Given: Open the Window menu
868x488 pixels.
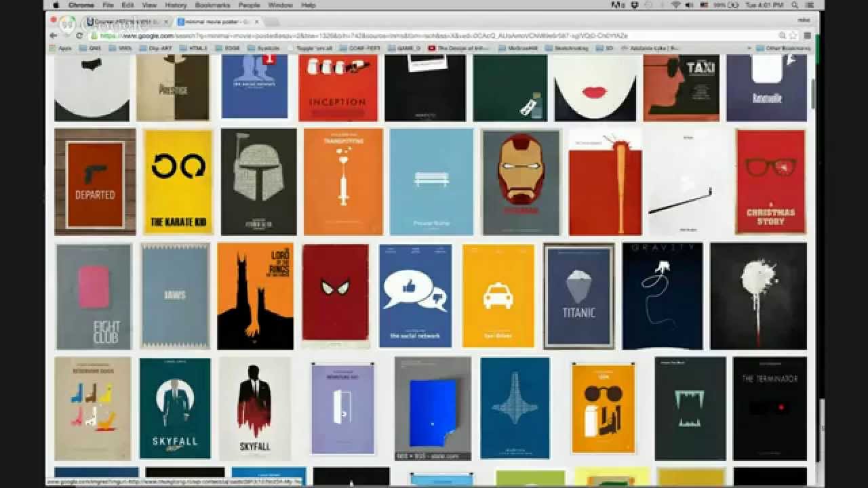Looking at the screenshot, I should tap(281, 5).
